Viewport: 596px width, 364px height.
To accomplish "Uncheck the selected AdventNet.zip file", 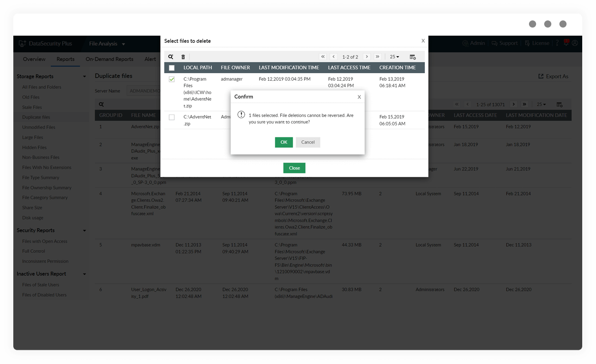I will pyautogui.click(x=172, y=79).
